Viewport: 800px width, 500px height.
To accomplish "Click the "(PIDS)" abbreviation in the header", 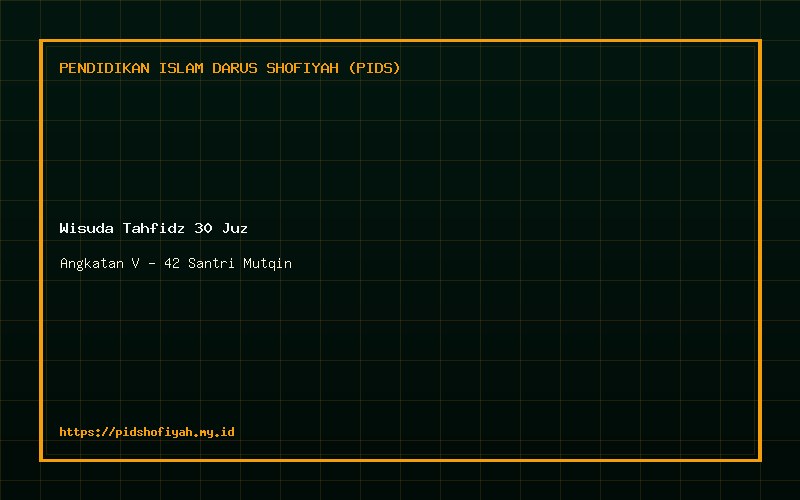I will coord(374,68).
